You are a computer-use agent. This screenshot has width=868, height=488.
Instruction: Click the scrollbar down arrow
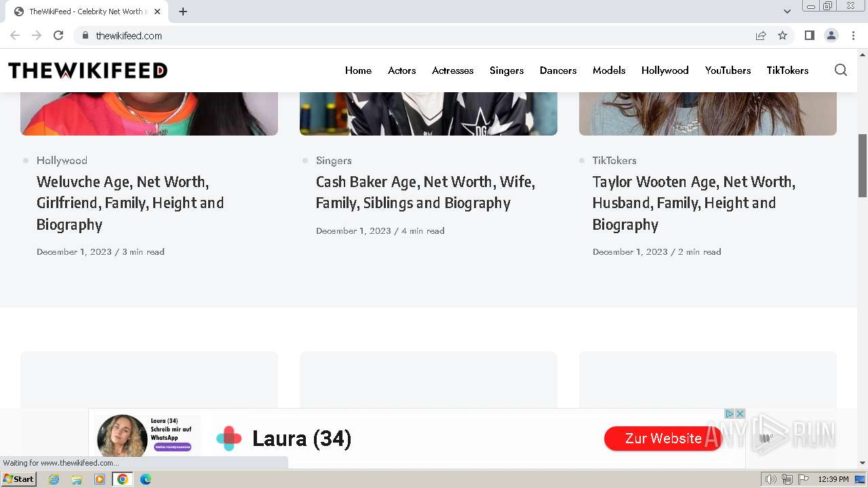pyautogui.click(x=863, y=463)
